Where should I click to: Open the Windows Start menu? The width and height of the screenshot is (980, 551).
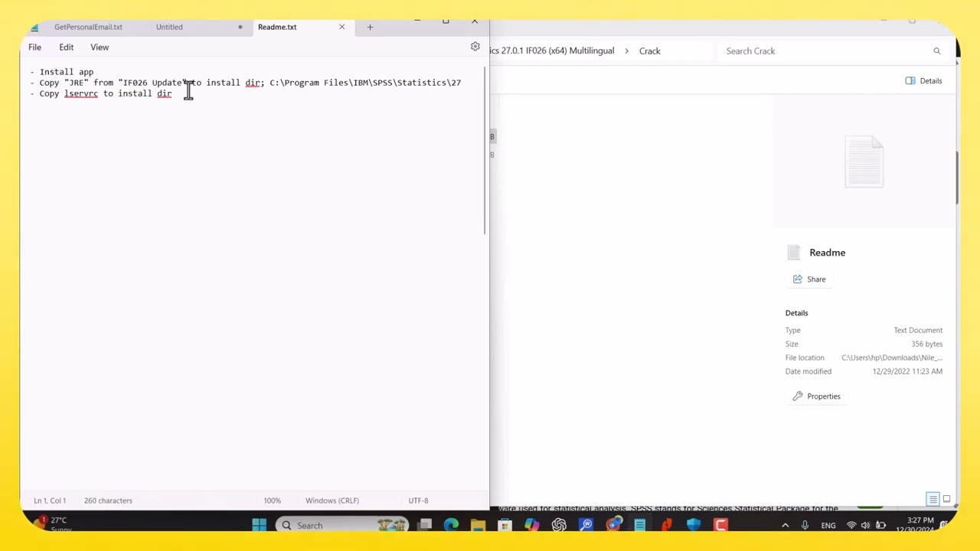click(x=259, y=525)
